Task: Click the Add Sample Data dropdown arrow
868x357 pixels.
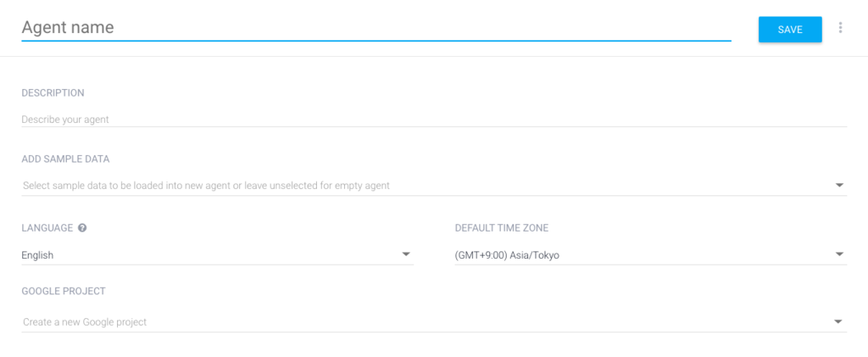Action: 839,185
